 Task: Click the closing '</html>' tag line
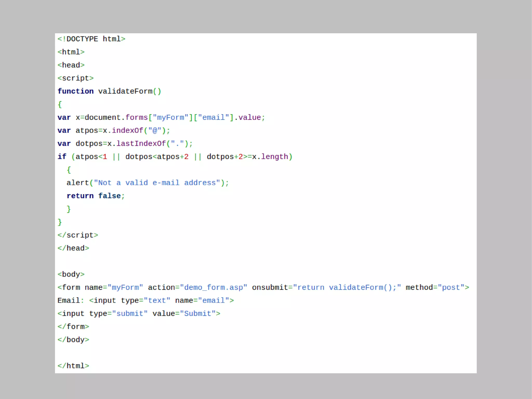click(73, 366)
